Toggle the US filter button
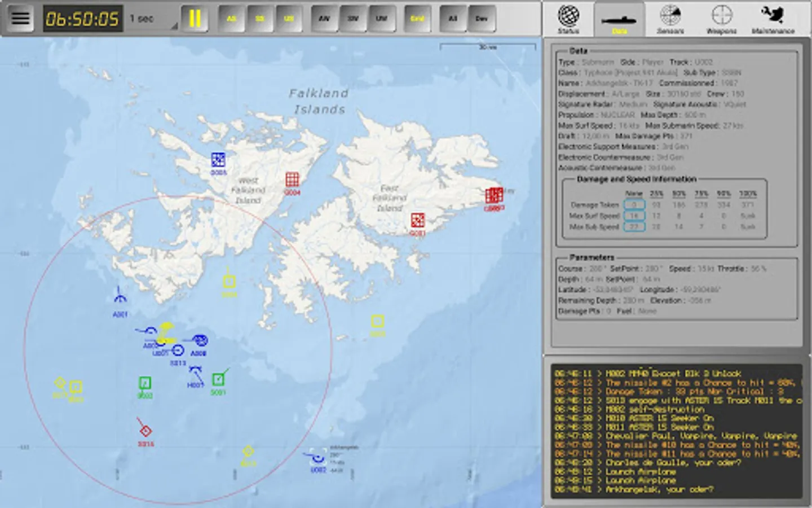This screenshot has height=508, width=812. 289,19
